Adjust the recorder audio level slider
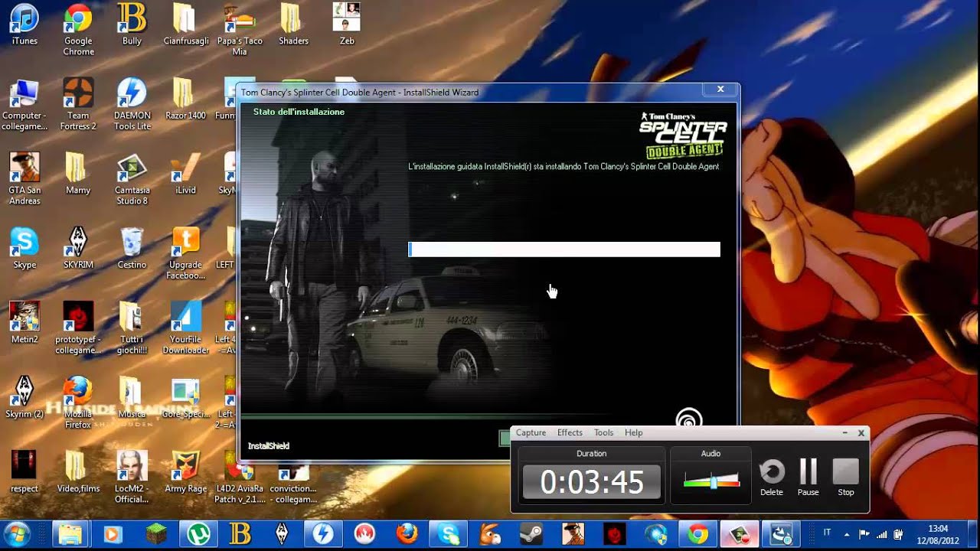Image resolution: width=980 pixels, height=551 pixels. (x=712, y=481)
